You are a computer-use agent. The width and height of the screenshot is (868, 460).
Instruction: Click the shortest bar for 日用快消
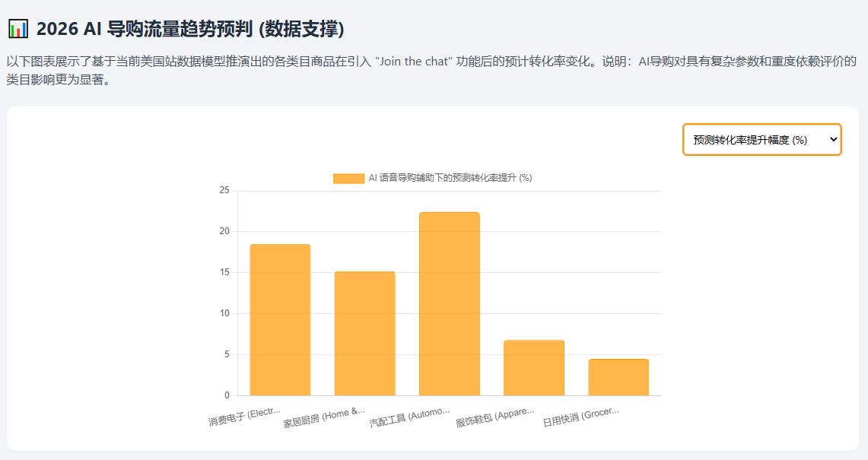(x=618, y=377)
